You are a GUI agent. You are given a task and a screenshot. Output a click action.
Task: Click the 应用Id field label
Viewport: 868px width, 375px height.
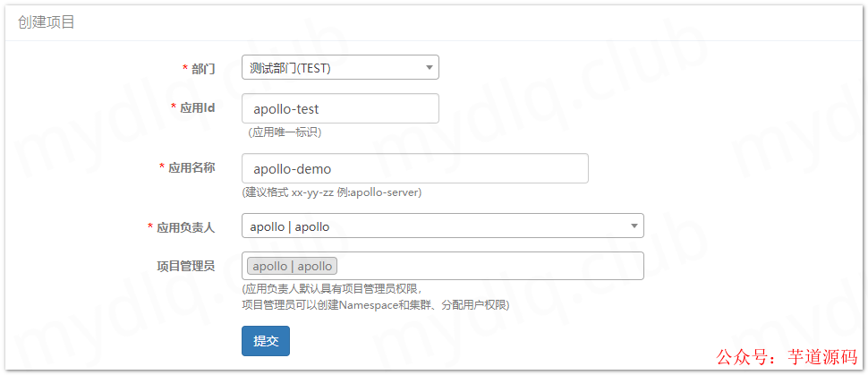coord(192,107)
